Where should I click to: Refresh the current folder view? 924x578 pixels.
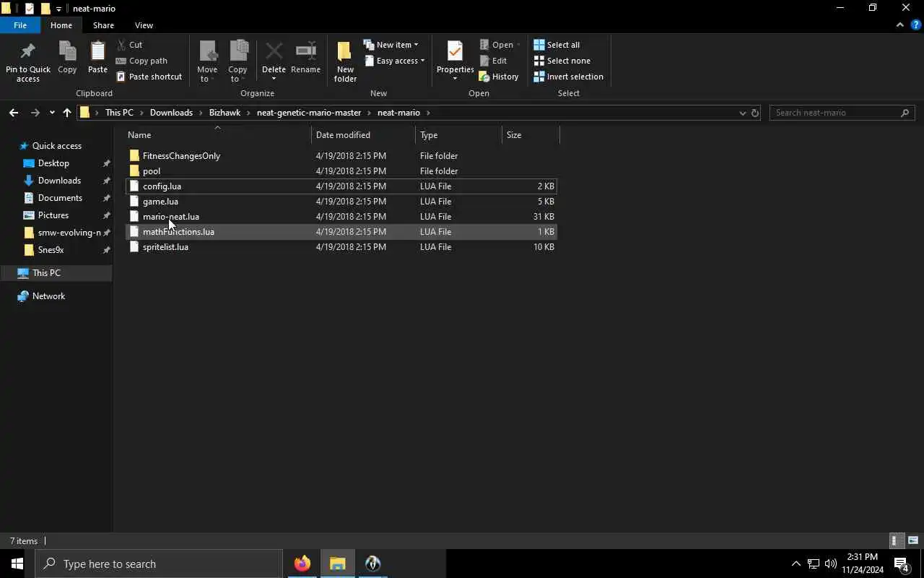[x=755, y=113]
